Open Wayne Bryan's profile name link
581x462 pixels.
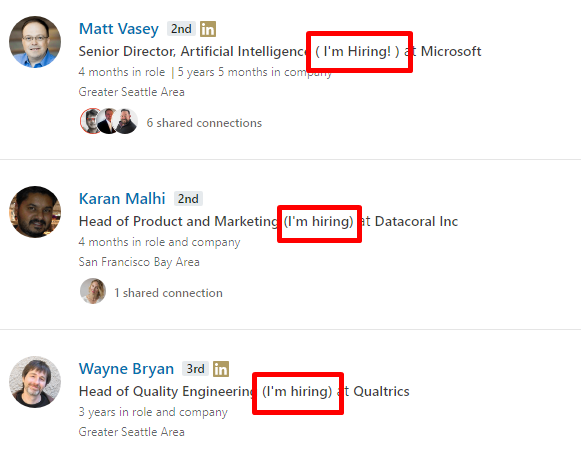click(x=126, y=369)
